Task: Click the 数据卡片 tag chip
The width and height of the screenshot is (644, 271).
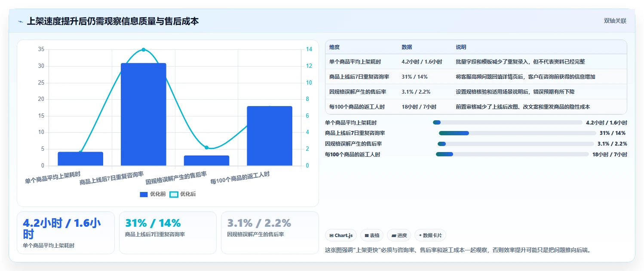Action: (x=430, y=235)
